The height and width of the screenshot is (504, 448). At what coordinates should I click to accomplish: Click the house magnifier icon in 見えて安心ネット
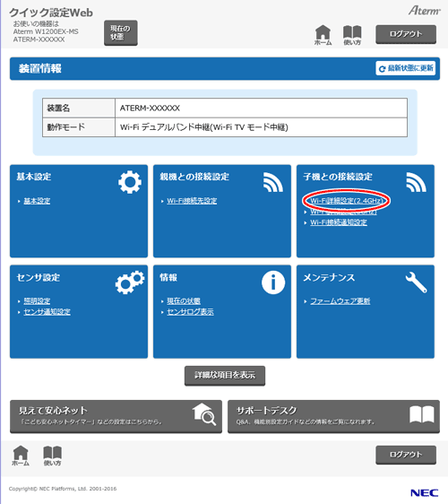click(204, 414)
